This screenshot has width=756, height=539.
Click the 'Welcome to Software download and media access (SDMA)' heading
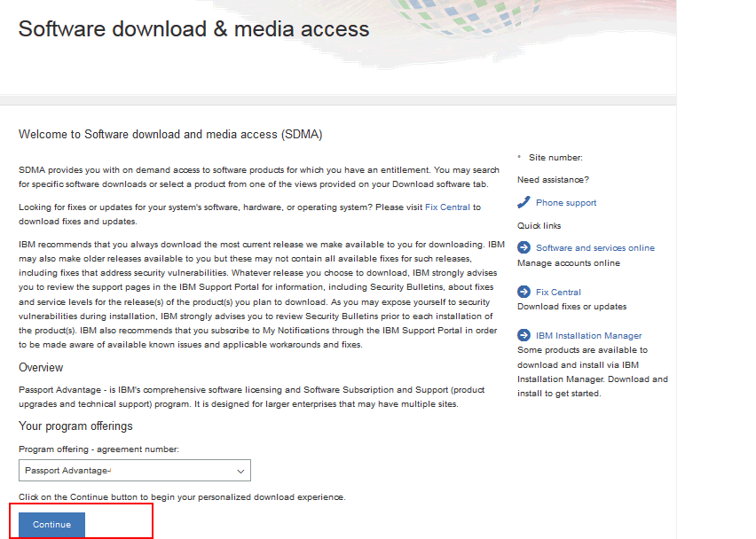(x=170, y=135)
